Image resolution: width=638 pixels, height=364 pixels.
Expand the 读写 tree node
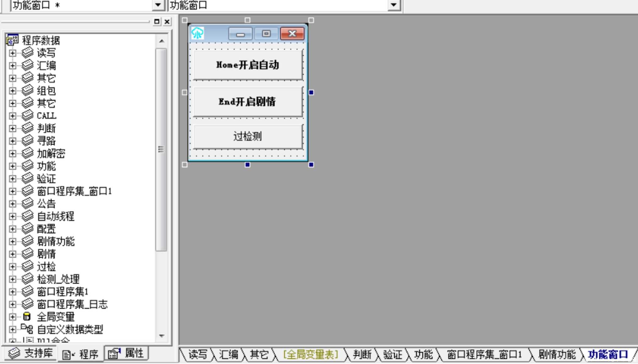tap(13, 53)
